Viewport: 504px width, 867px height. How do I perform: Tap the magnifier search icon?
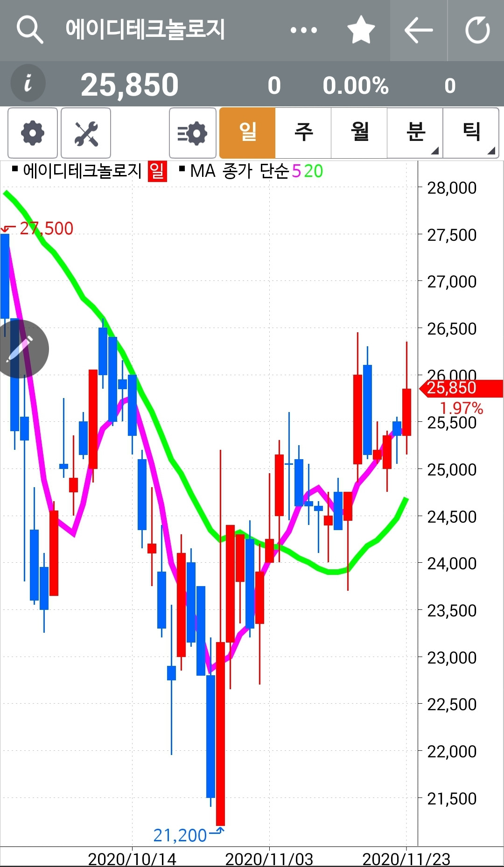tap(30, 30)
